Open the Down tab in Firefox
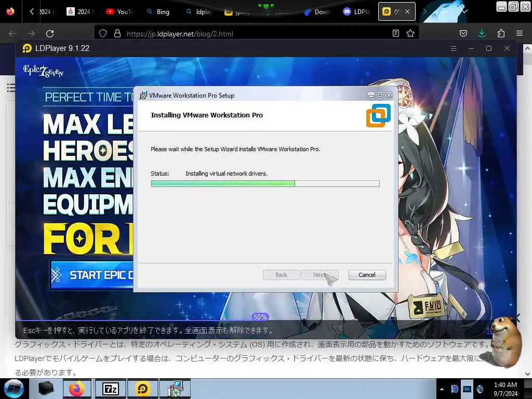This screenshot has width=532, height=399. [317, 11]
